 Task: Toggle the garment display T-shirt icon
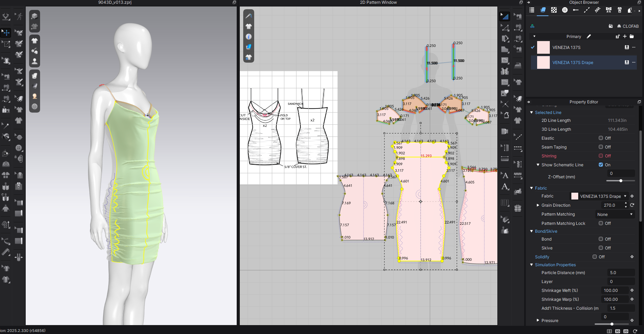pyautogui.click(x=35, y=41)
